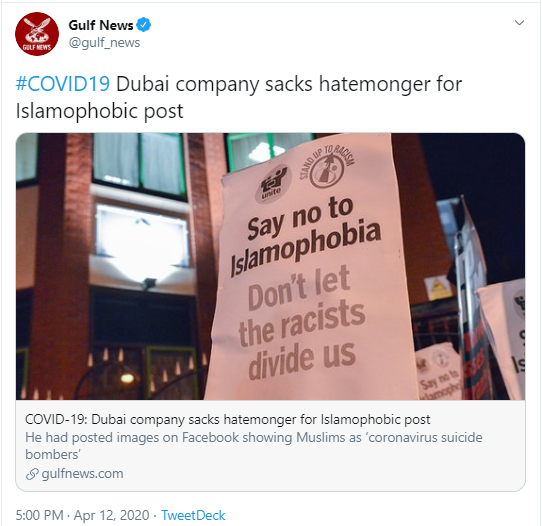Open the card headline about COVID-19 sacking

click(227, 419)
